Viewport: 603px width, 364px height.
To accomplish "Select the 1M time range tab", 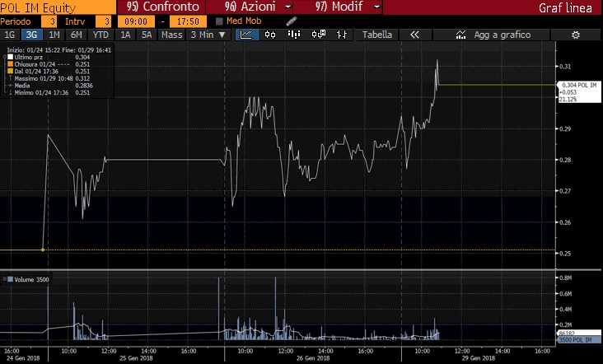I will pyautogui.click(x=54, y=35).
